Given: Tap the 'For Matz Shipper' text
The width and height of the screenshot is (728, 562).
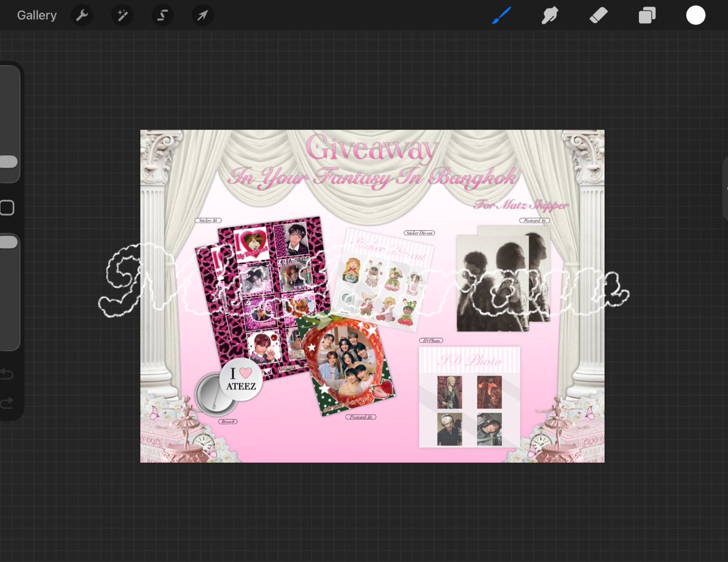Looking at the screenshot, I should 521,205.
